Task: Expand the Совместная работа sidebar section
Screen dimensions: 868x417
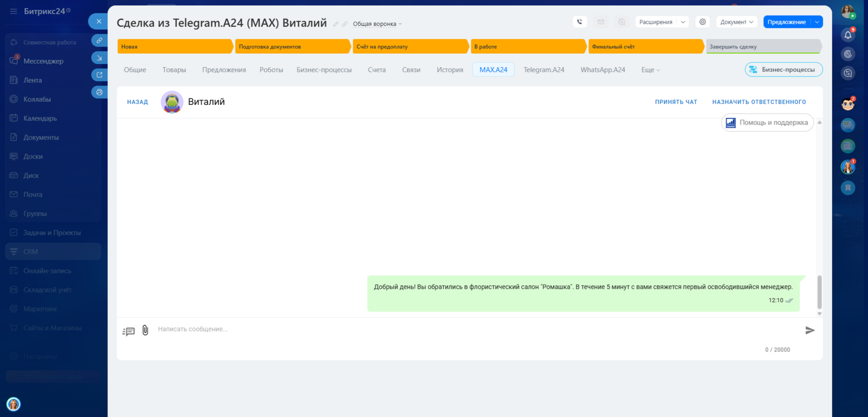Action: [x=50, y=42]
